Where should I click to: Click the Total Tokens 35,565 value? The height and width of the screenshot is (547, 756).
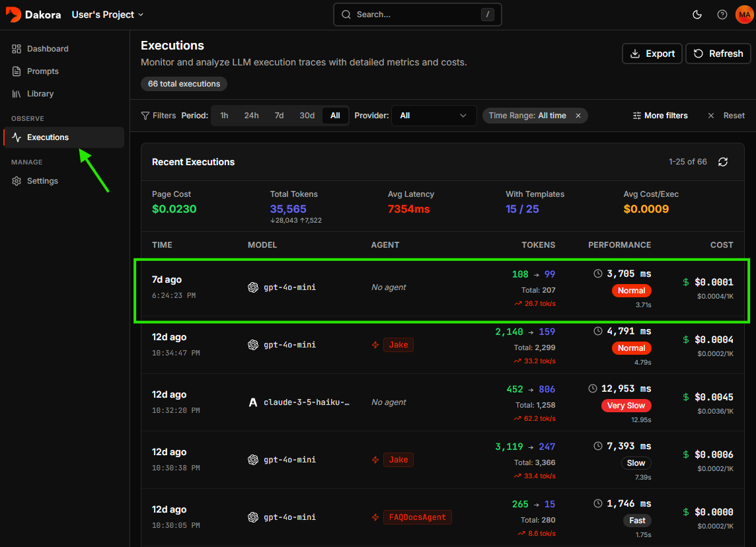[x=288, y=209]
